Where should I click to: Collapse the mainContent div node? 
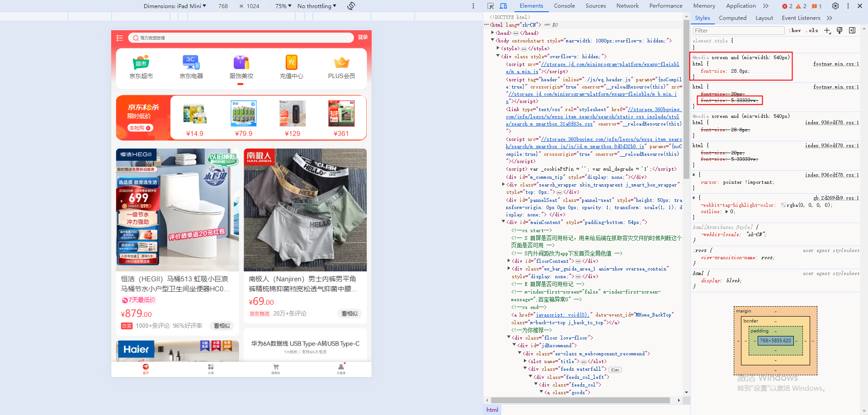pos(504,222)
